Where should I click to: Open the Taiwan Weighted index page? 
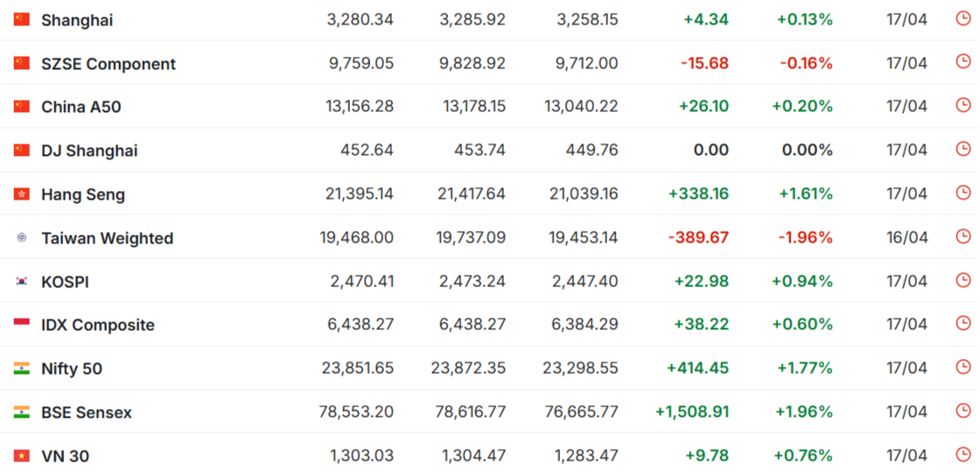[108, 238]
